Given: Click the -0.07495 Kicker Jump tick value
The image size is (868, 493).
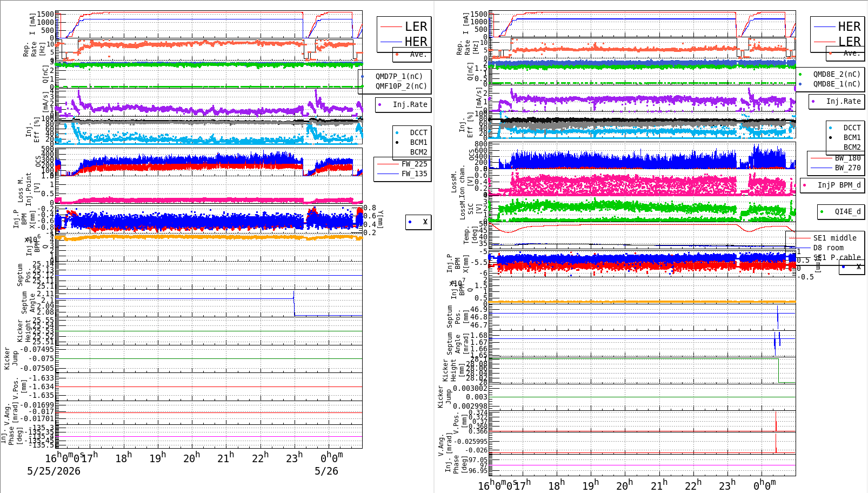Looking at the screenshot, I should click(36, 349).
